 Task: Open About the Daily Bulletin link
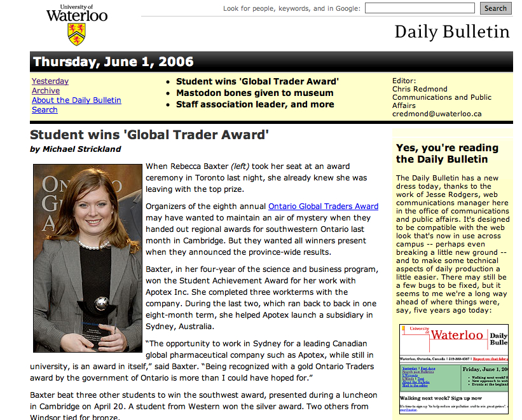(76, 100)
